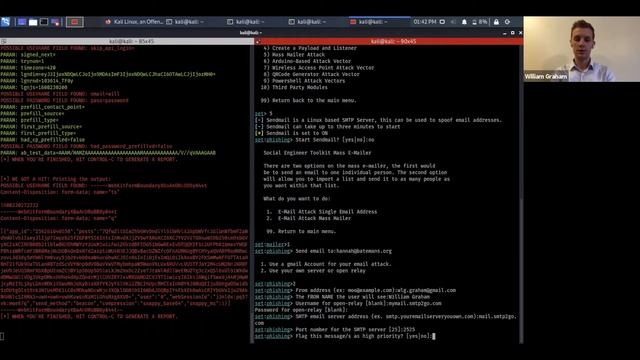The height and width of the screenshot is (360, 640).
Task: Click '2. Use your own server or open relay'
Action: click(x=313, y=270)
